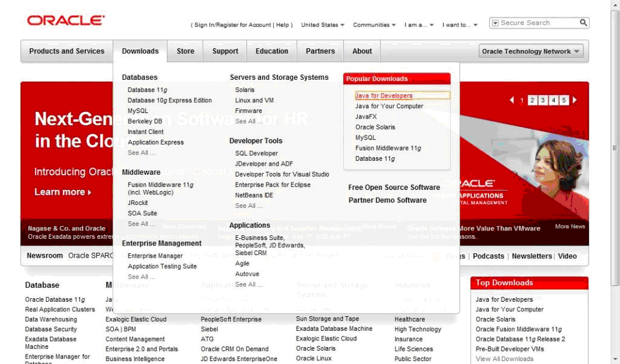Select Instant Client download

point(145,132)
